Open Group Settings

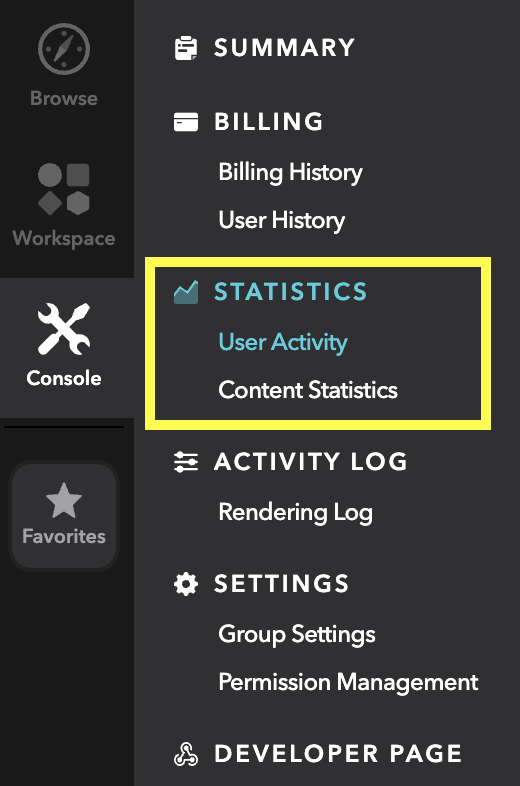(297, 634)
